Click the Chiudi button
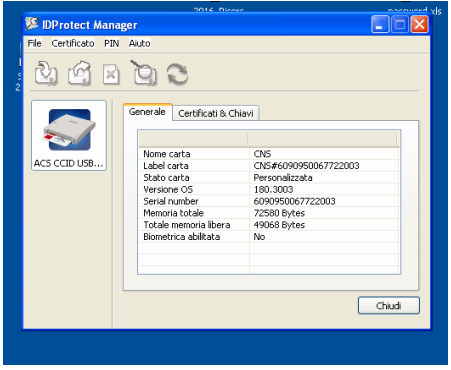 click(389, 306)
